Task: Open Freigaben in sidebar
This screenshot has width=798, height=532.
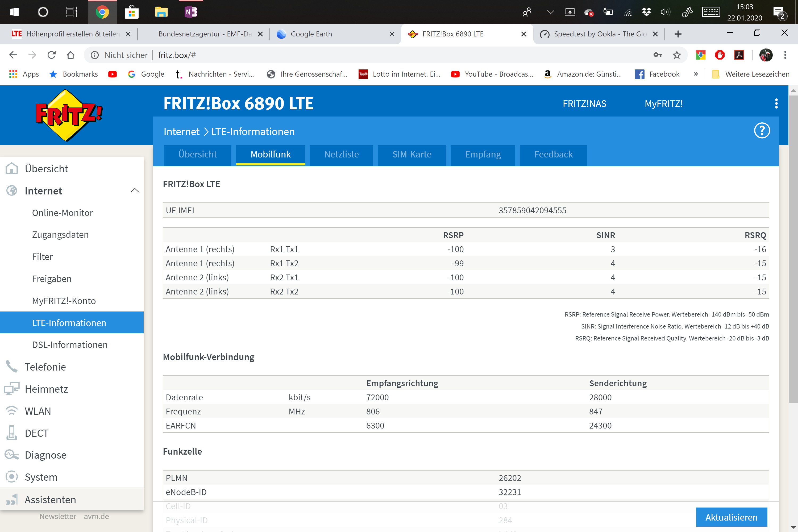Action: [x=52, y=279]
